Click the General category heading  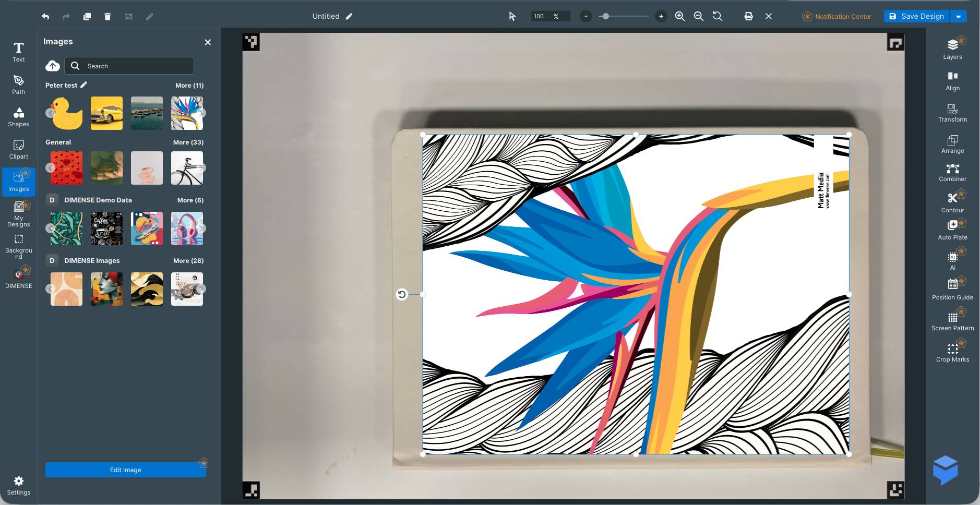(x=58, y=142)
